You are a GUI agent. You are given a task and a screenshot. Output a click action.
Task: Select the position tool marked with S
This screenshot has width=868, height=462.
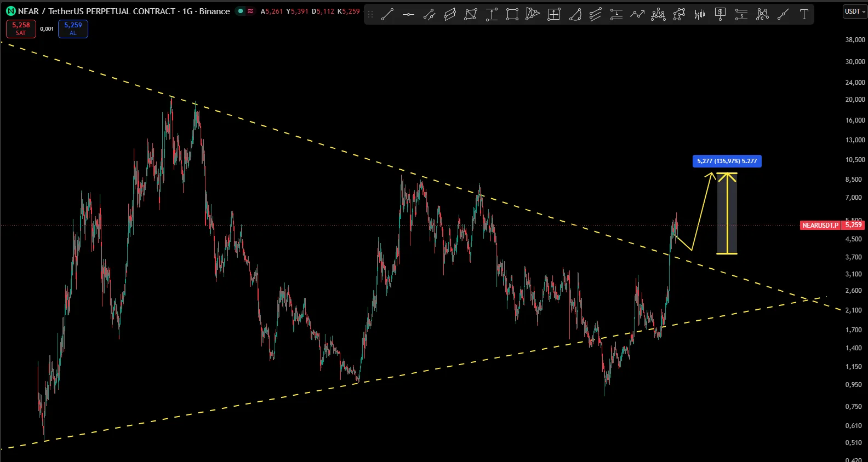point(741,15)
